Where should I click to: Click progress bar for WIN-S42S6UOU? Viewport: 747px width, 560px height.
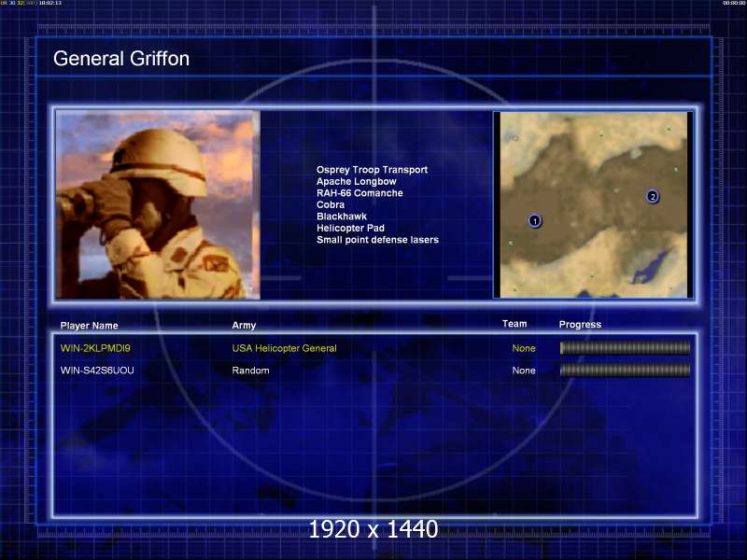[625, 370]
